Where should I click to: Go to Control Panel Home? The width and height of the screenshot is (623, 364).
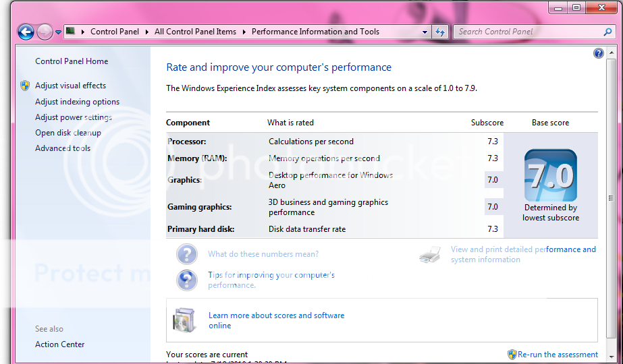(72, 61)
